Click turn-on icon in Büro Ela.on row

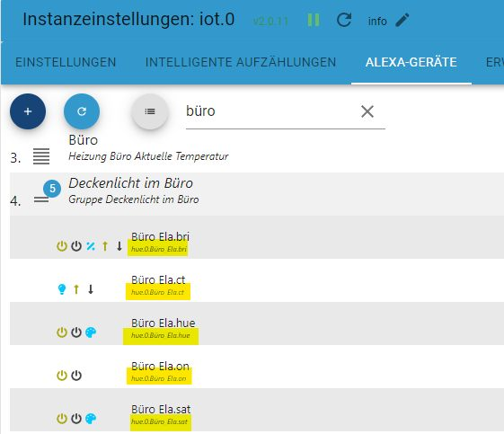(x=62, y=376)
